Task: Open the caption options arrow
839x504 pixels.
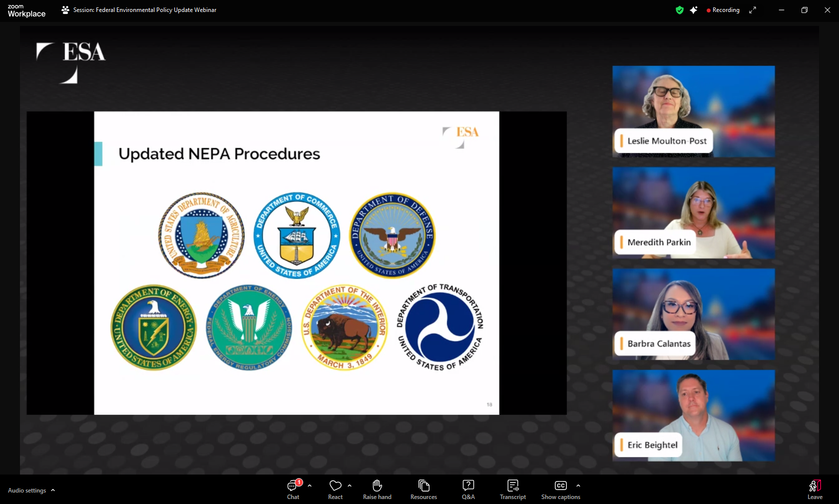Action: 578,485
